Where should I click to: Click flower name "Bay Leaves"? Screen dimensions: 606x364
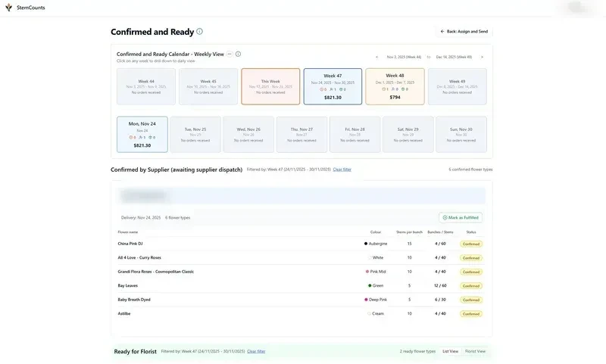click(127, 285)
